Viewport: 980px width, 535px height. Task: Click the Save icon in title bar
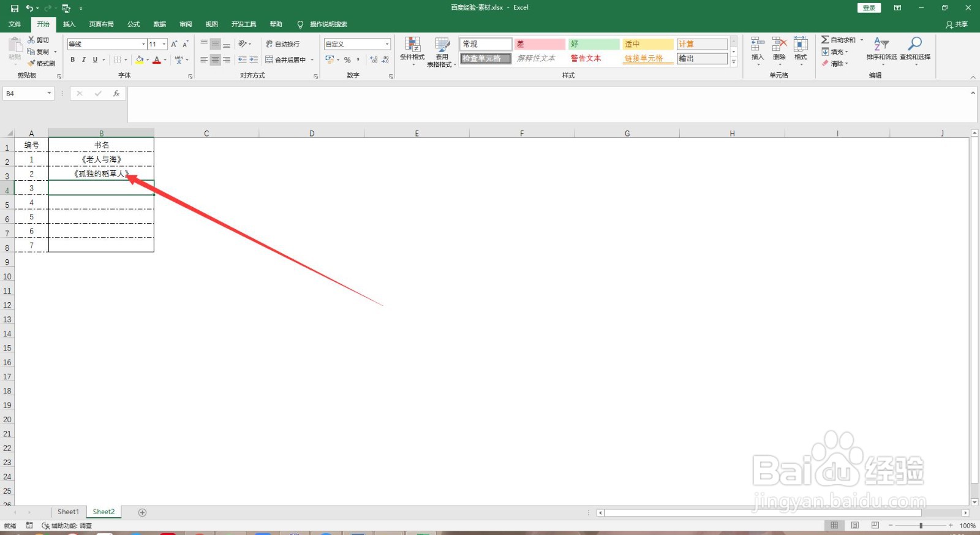coord(15,8)
